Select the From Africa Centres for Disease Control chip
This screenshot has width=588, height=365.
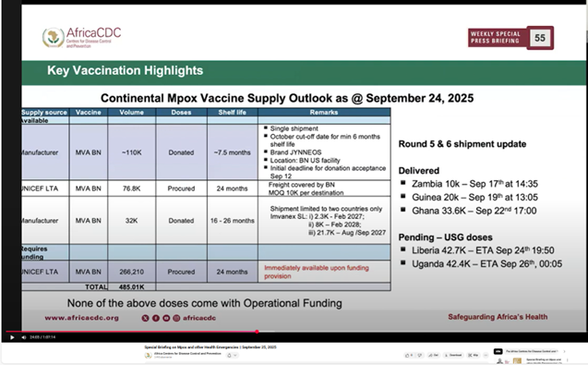click(532, 351)
